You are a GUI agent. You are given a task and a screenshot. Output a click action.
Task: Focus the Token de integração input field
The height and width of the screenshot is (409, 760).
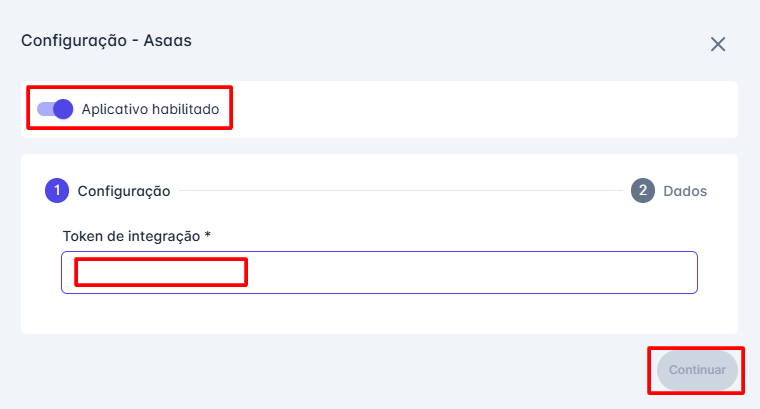(379, 272)
